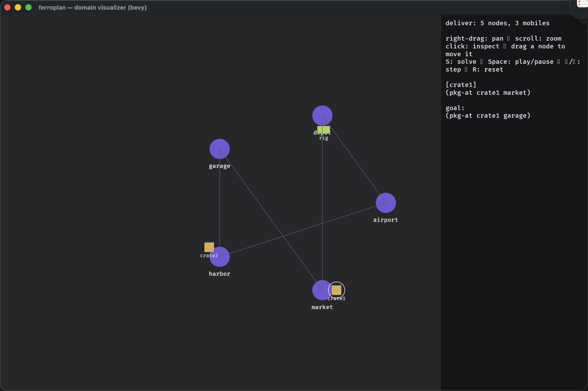
Task: Click the 'market' node label
Action: (x=322, y=307)
